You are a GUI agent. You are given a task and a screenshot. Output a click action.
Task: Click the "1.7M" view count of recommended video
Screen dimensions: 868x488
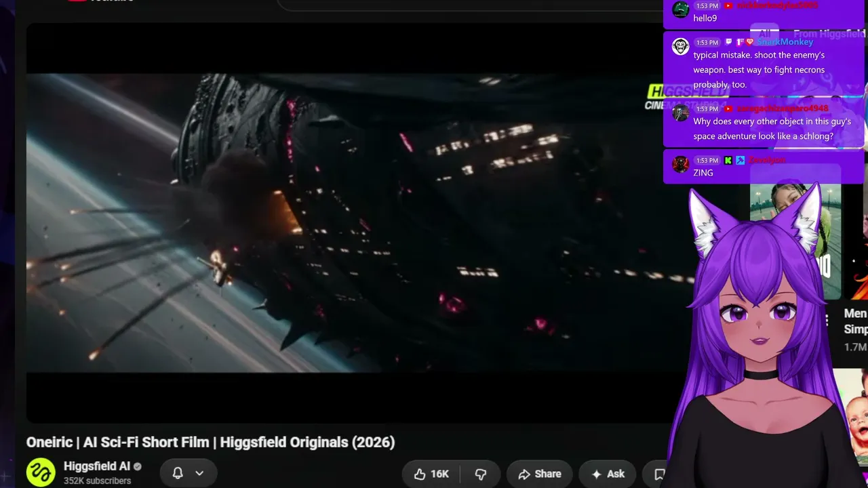coord(856,347)
